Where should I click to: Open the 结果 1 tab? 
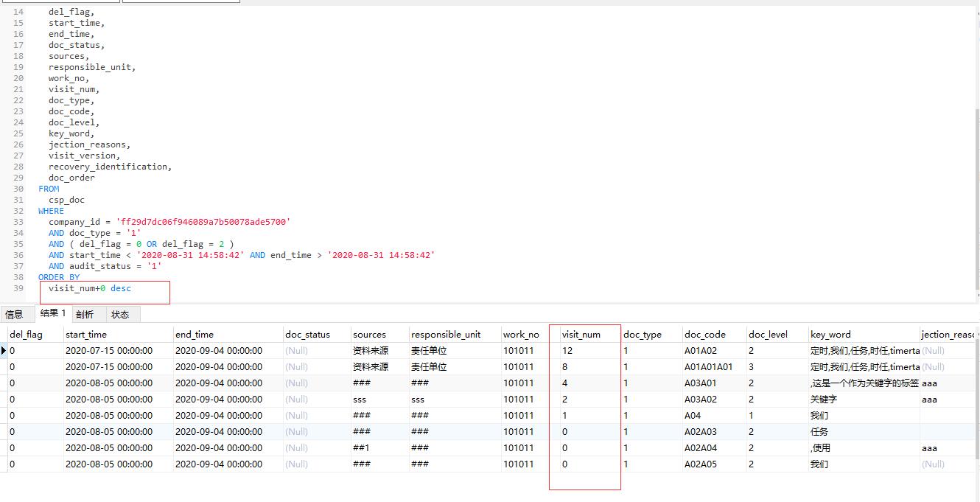(53, 313)
